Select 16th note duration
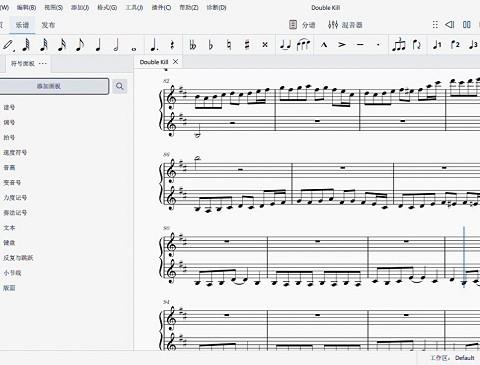The width and height of the screenshot is (480, 365). [62, 45]
